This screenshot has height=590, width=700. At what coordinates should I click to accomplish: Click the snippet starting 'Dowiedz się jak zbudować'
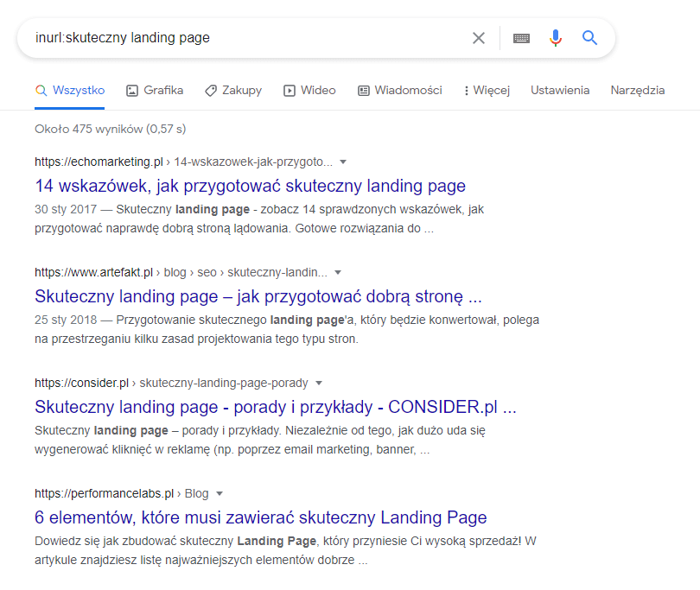coord(286,551)
